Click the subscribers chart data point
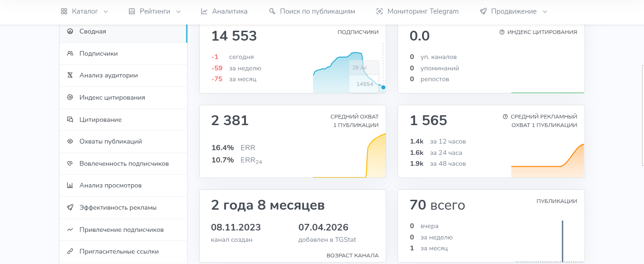644x264 pixels. tap(383, 87)
